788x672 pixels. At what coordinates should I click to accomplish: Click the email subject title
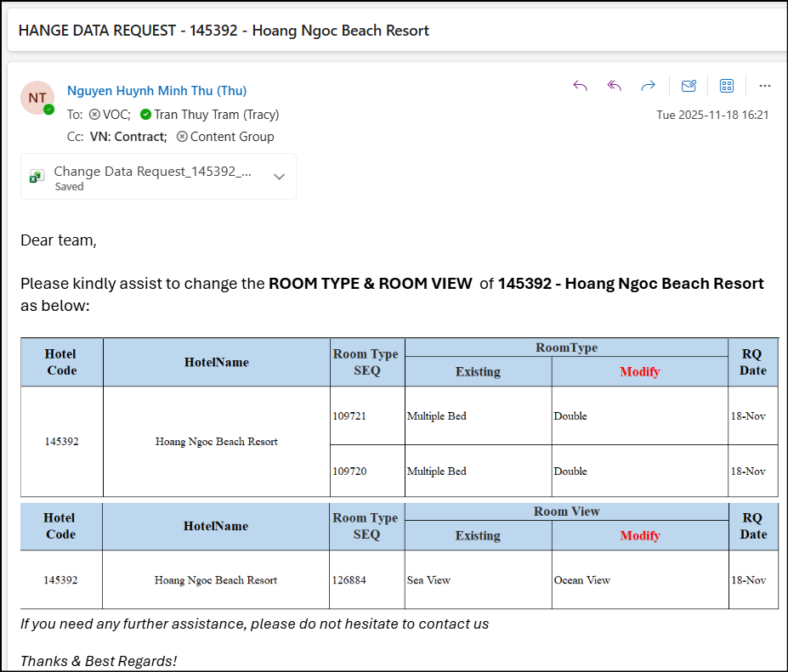(224, 31)
